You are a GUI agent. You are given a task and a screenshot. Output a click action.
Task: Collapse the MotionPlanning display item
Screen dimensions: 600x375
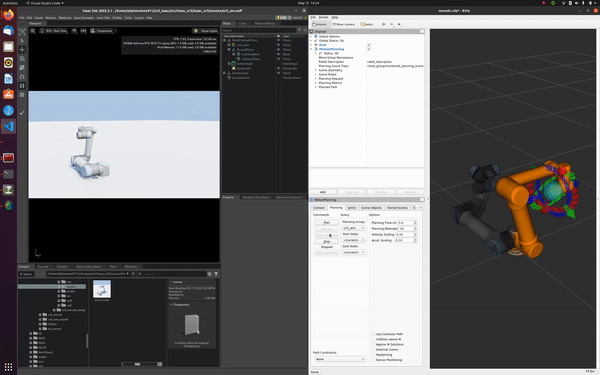click(311, 49)
